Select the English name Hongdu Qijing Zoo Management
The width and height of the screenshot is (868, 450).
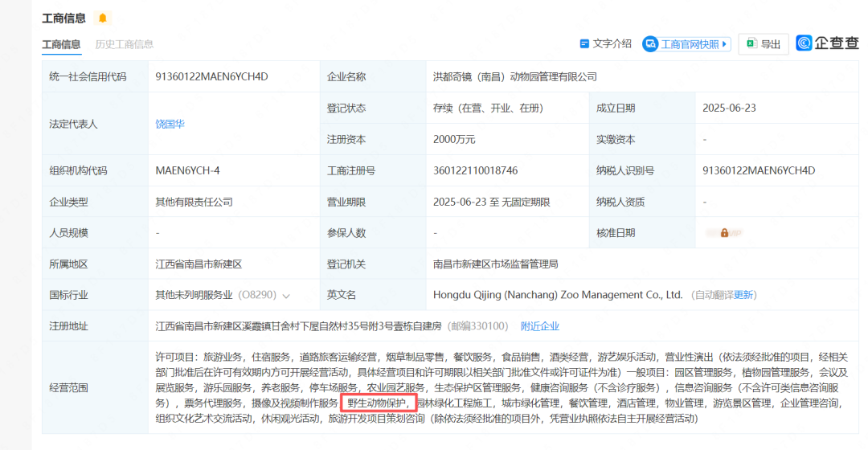pos(558,295)
